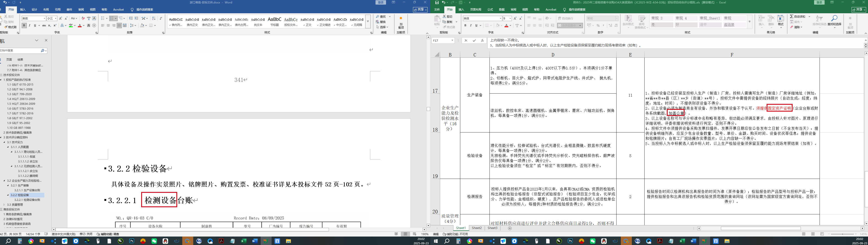Click Excel's increase font size icon
This screenshot has height=245, width=868.
(515, 18)
